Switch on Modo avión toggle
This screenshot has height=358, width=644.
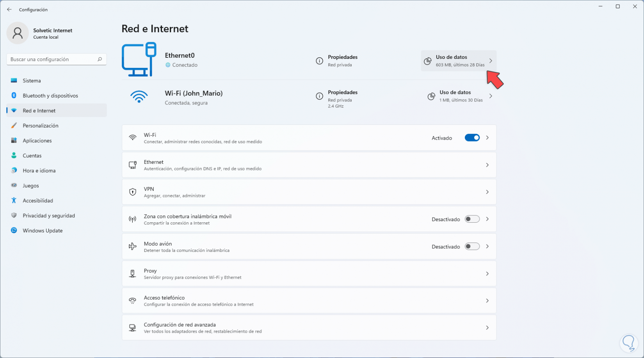coord(472,246)
